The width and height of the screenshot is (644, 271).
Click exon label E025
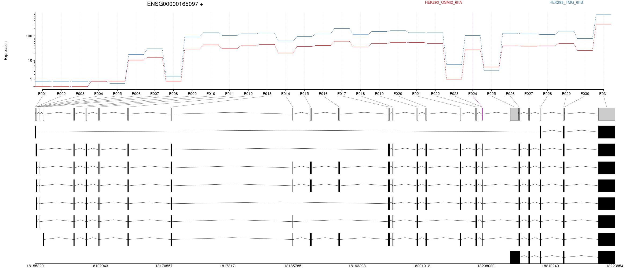491,94
